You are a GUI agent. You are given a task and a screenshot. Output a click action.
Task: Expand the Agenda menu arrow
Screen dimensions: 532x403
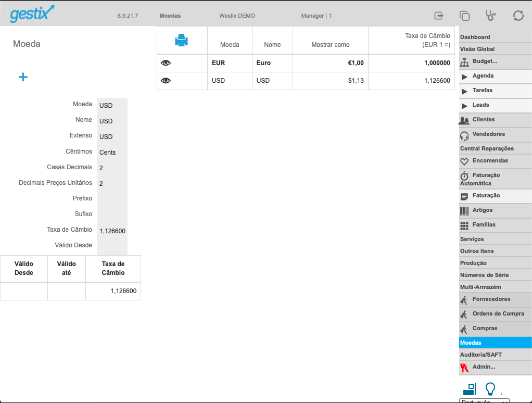464,77
